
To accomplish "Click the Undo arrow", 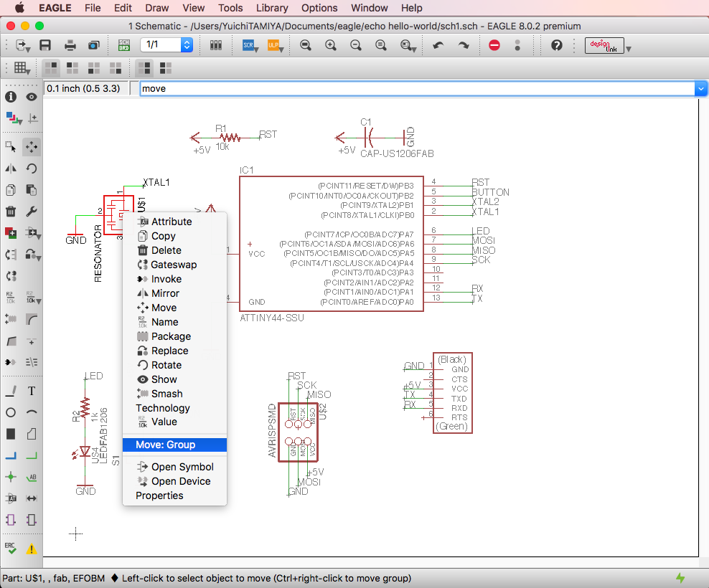I will [x=438, y=45].
